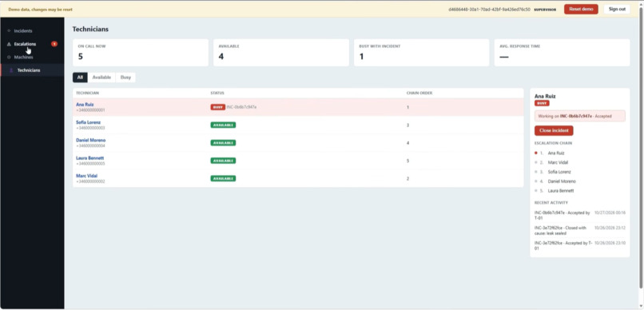Click chain order value 2 for Marc Vidal
The image size is (644, 310).
(407, 179)
